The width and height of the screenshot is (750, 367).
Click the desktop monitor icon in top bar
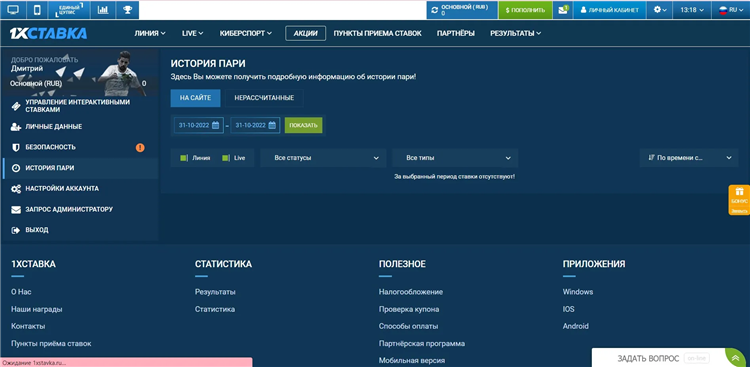[x=13, y=10]
